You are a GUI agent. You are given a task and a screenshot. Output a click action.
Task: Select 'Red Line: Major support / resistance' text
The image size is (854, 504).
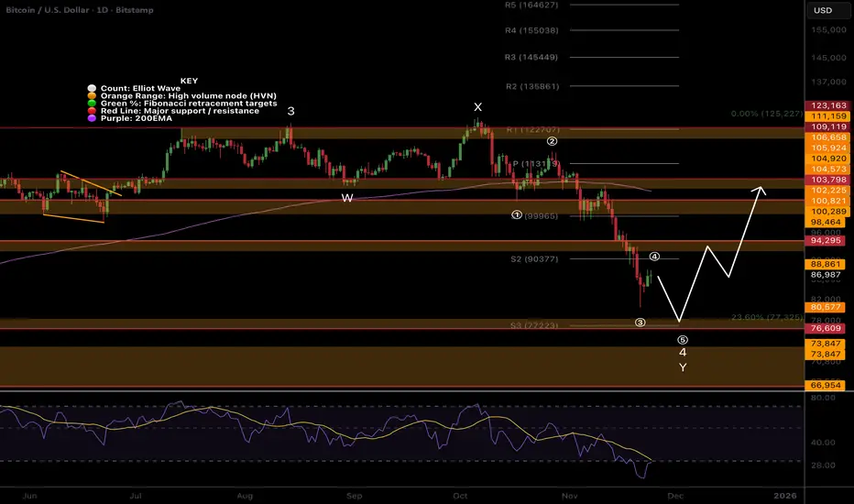180,111
